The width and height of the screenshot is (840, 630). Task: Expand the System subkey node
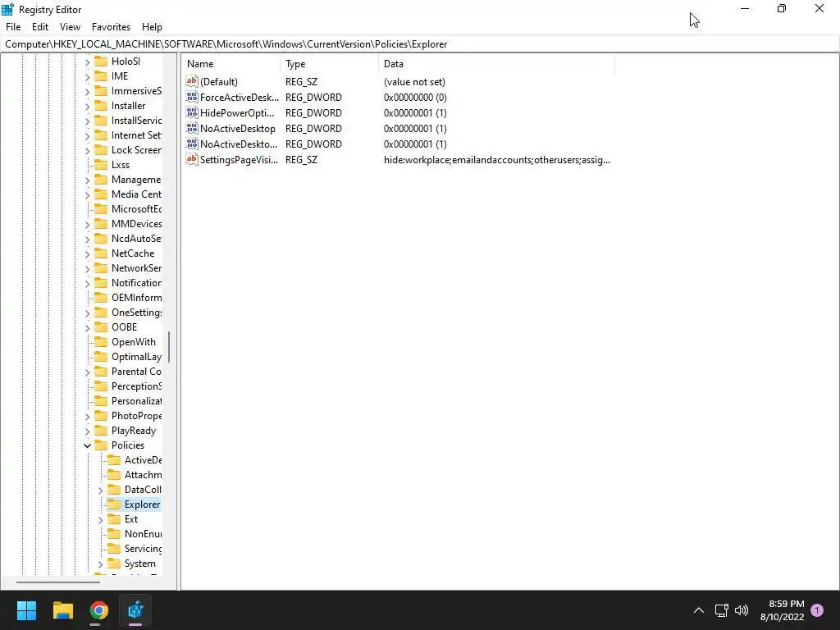coord(101,564)
